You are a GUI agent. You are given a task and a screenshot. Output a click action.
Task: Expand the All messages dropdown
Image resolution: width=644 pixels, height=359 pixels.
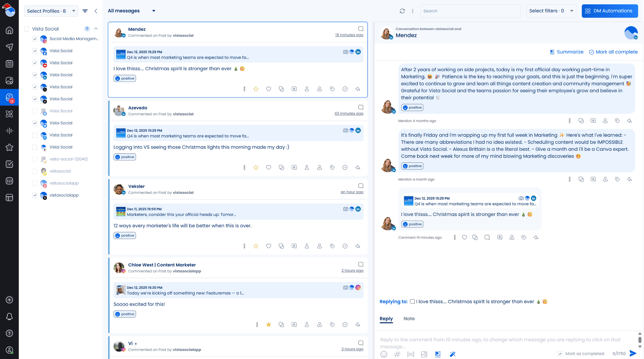point(132,11)
